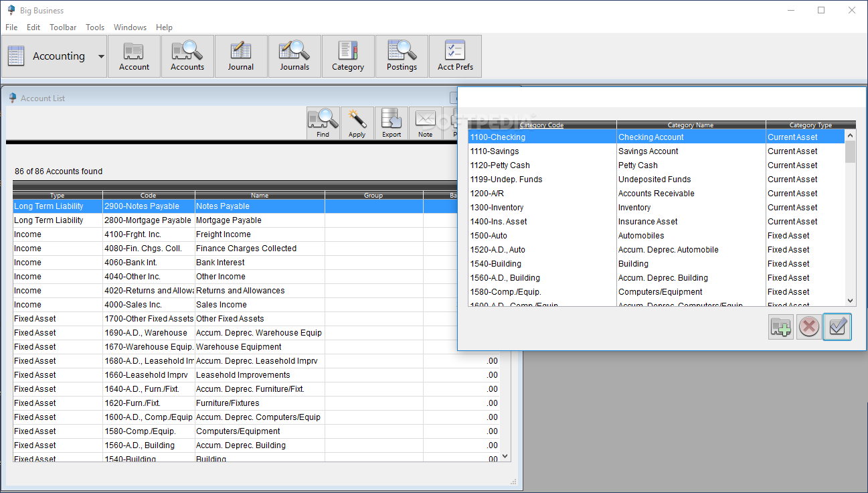Sort Account List by Type header
The image size is (868, 493).
click(58, 195)
